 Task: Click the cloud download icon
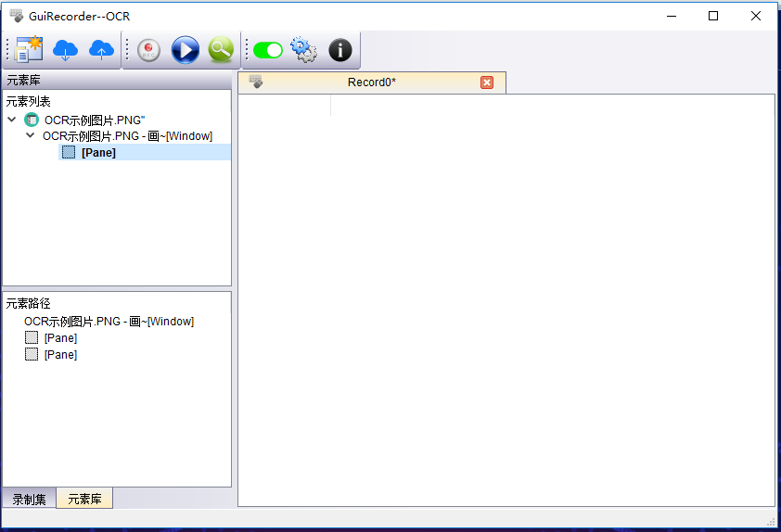(65, 50)
